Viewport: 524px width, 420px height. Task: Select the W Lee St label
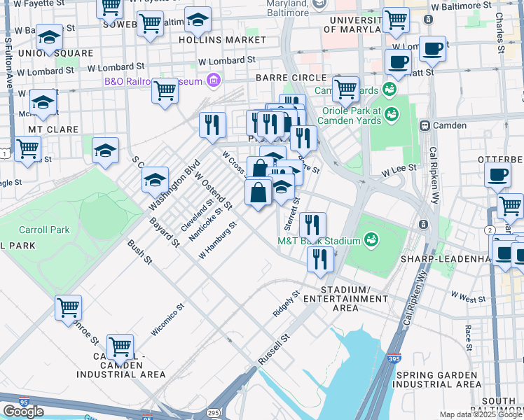tap(399, 170)
